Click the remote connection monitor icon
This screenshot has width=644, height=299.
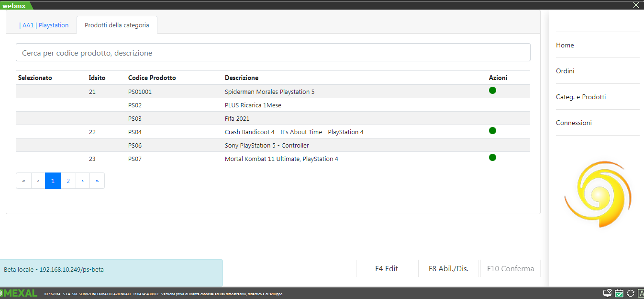pyautogui.click(x=608, y=293)
